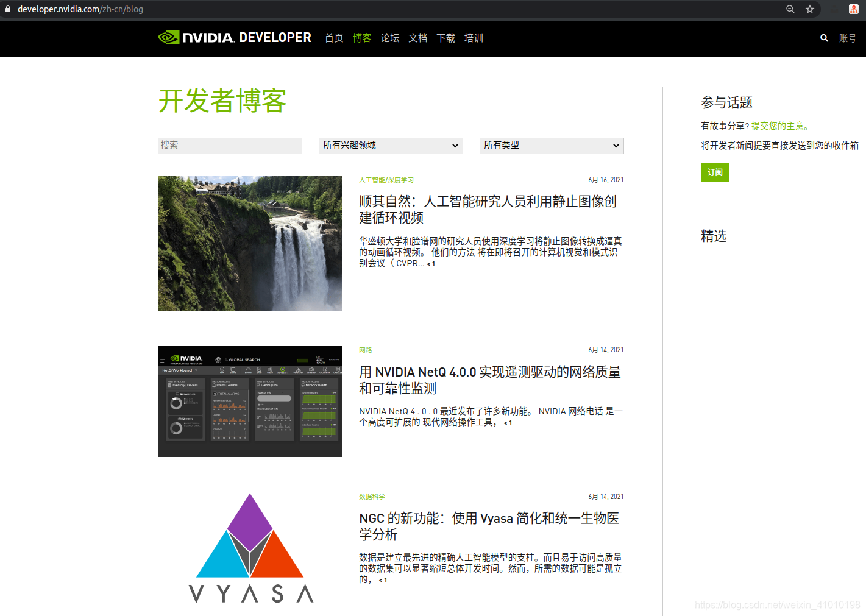Click the padlock site security icon

tap(8, 9)
